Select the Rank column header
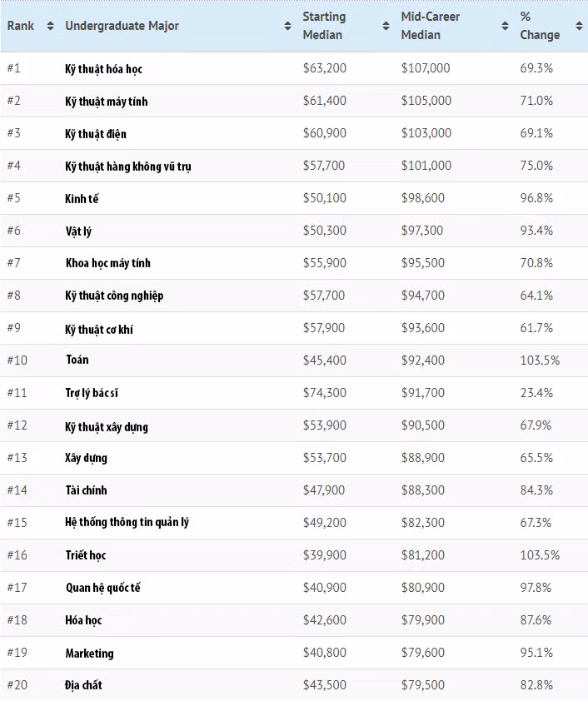Image resolution: width=588 pixels, height=701 pixels. pos(21,26)
